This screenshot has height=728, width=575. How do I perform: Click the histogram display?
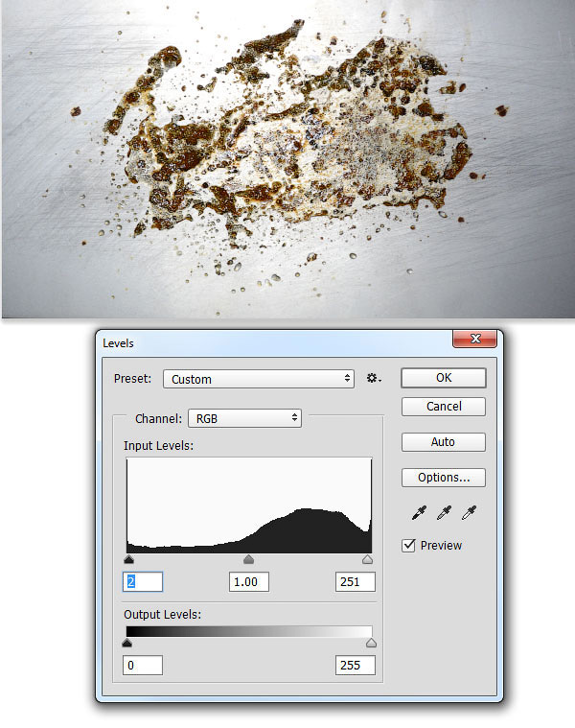coord(249,505)
